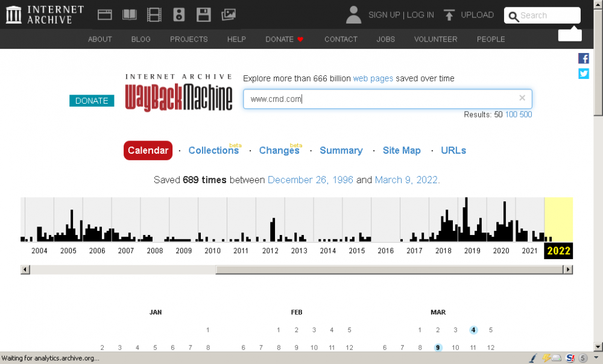
Task: Open the PROJECTS menu item
Action: (189, 39)
